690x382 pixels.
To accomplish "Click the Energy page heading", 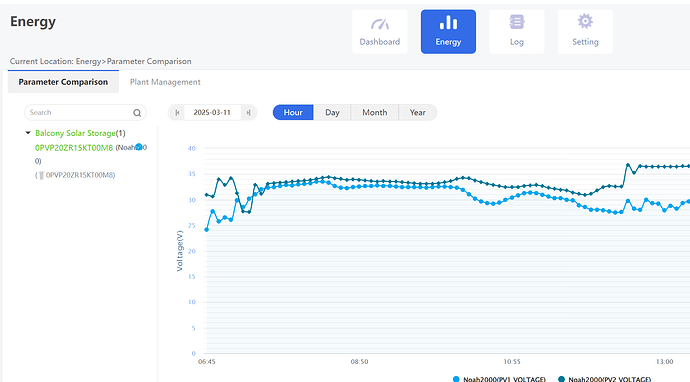I will (33, 22).
